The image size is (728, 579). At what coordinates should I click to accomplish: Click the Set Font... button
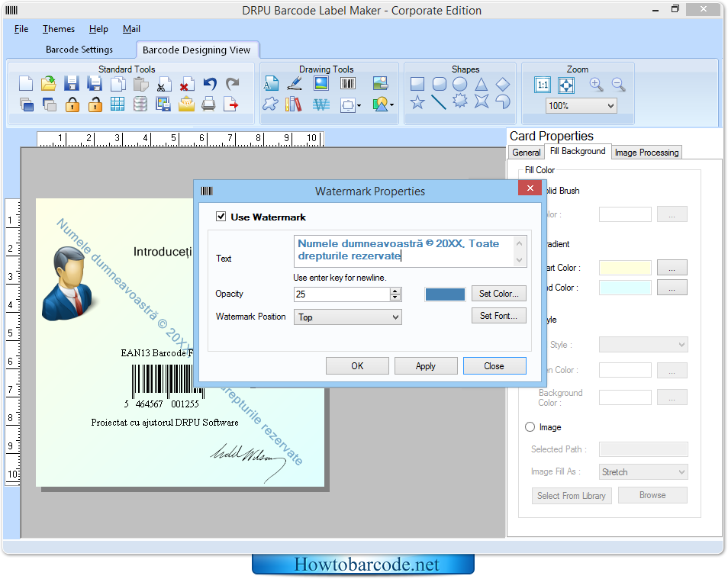coord(498,316)
